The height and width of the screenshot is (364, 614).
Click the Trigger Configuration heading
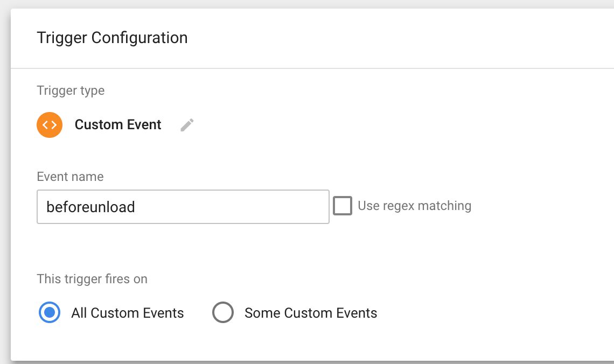(112, 38)
